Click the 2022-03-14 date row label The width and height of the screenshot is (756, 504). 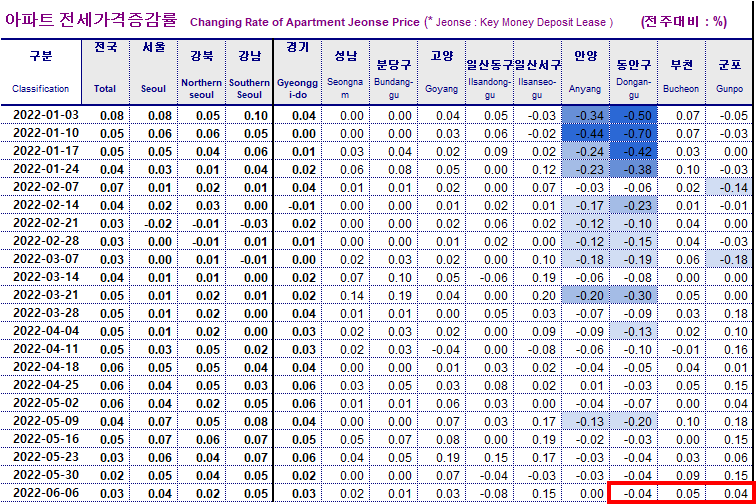click(x=46, y=277)
